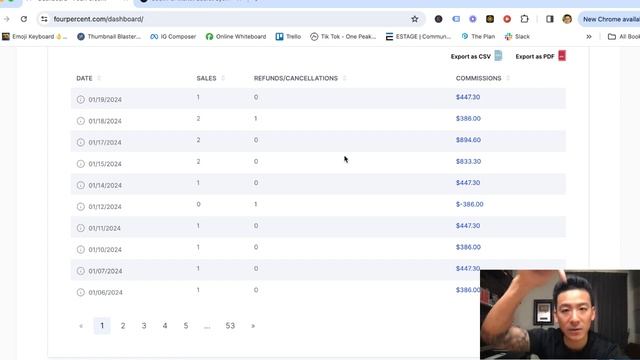Expand details icon for 01/11/2024 row
This screenshot has width=640, height=360.
coord(81,228)
